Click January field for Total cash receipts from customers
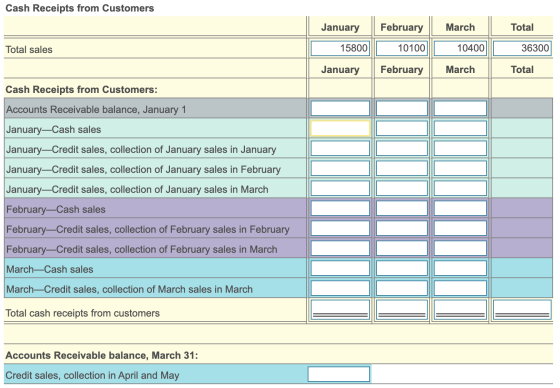 click(x=340, y=310)
